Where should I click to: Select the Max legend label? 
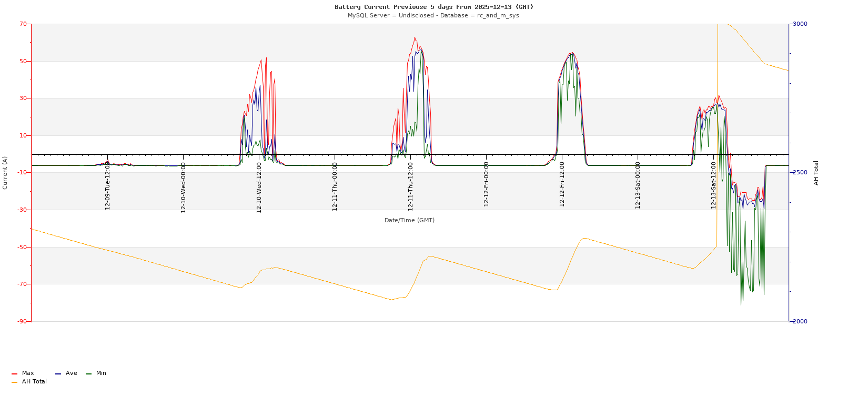(x=28, y=373)
